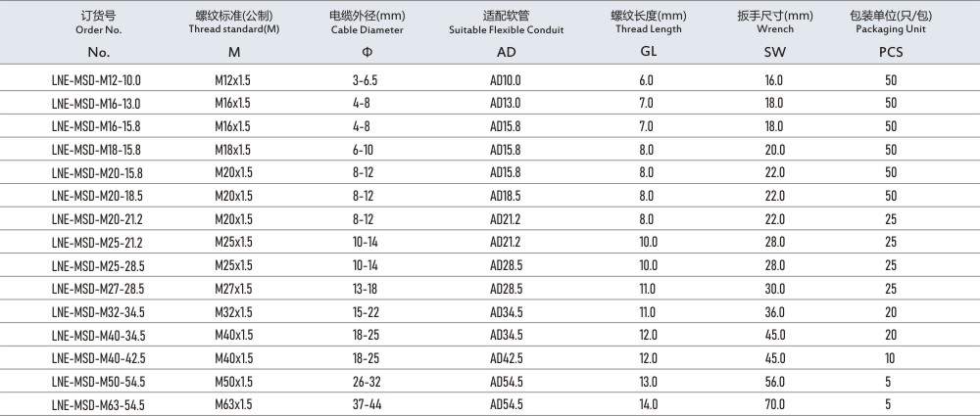Select the 37-44 cable diameter cell
Viewport: 980px width, 416px height.
point(367,404)
